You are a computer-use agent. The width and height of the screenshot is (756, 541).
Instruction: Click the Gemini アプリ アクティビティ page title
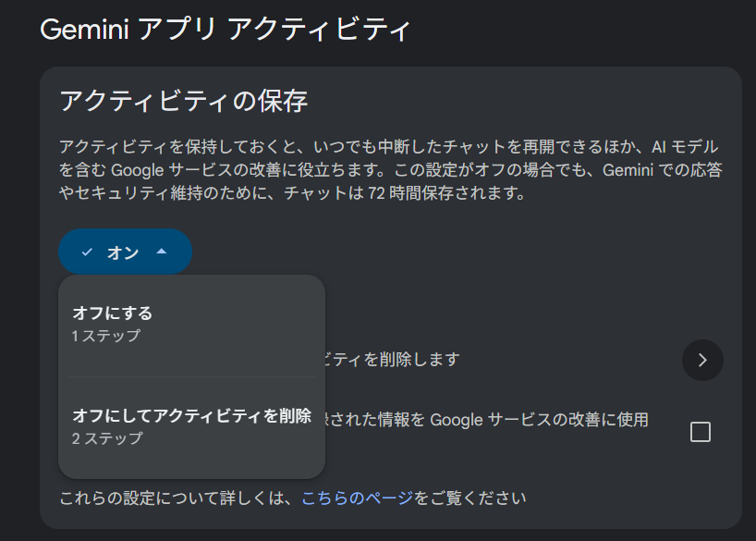pyautogui.click(x=225, y=30)
